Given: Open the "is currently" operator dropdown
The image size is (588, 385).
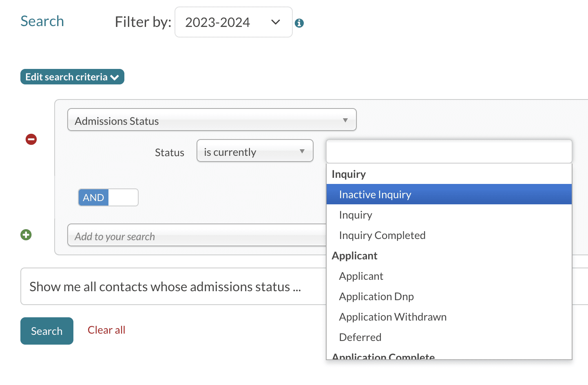Looking at the screenshot, I should coord(254,151).
